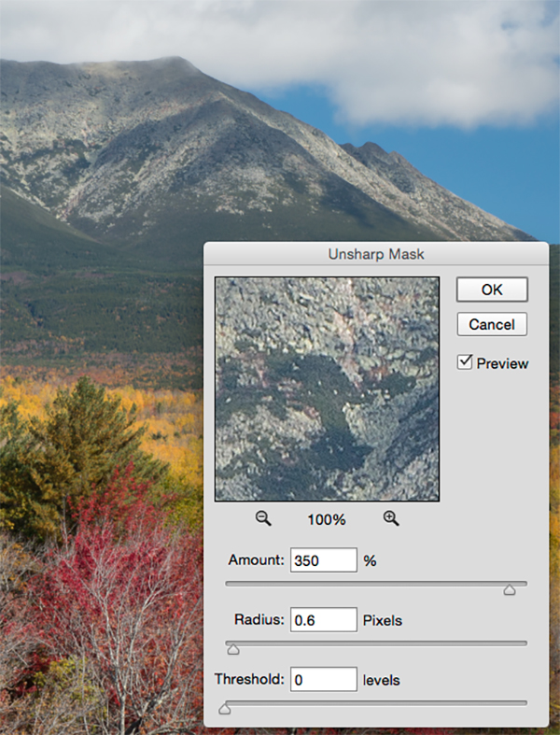Click the Radius input field
This screenshot has height=735, width=560.
[x=323, y=620]
